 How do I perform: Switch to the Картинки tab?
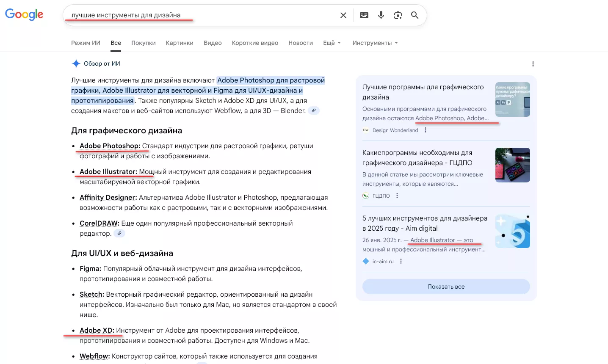(x=180, y=43)
